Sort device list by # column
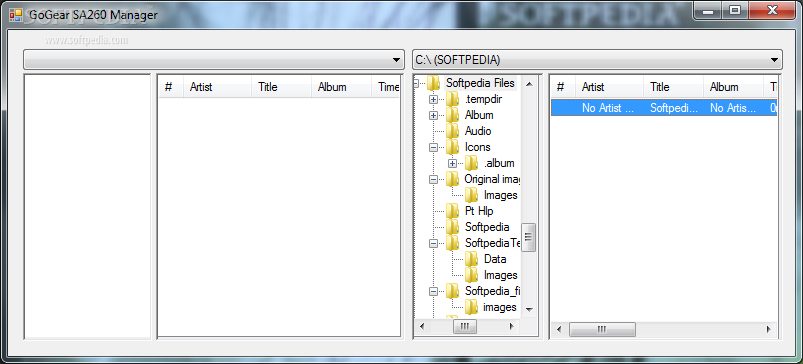 [x=171, y=87]
